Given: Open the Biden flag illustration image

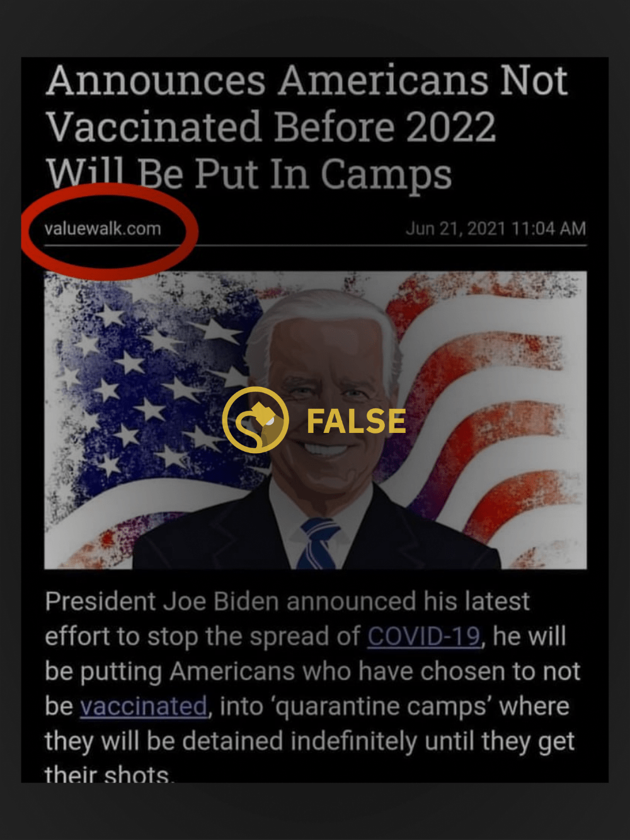Looking at the screenshot, I should pos(315,420).
